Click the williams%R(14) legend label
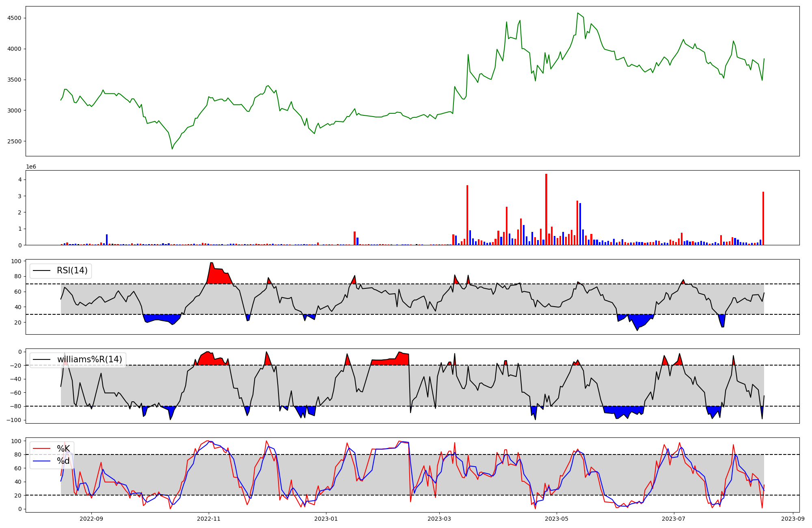Viewport: 812px width, 528px height. [89, 359]
